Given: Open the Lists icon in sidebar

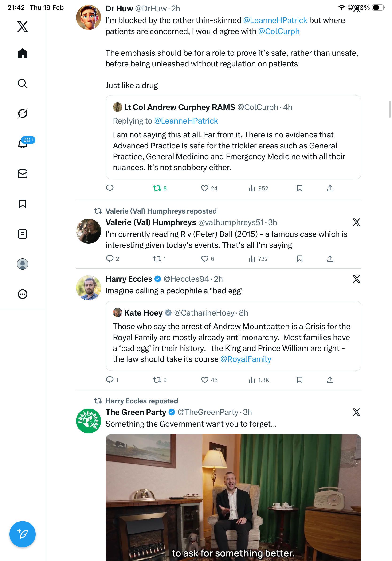Looking at the screenshot, I should pyautogui.click(x=23, y=234).
